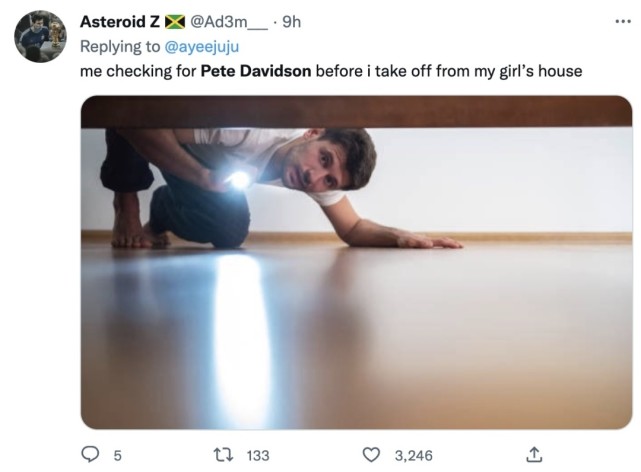Screen dimensions: 641x472
Task: Click the Jamaican flag emoji beside the name
Action: pyautogui.click(x=175, y=22)
